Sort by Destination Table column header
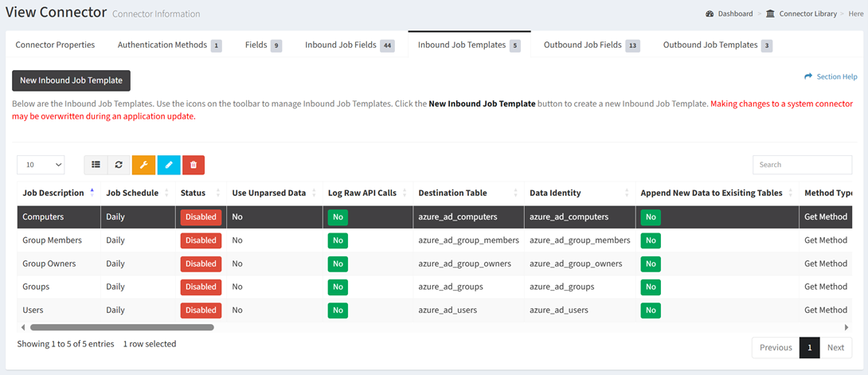This screenshot has width=868, height=375. point(452,193)
